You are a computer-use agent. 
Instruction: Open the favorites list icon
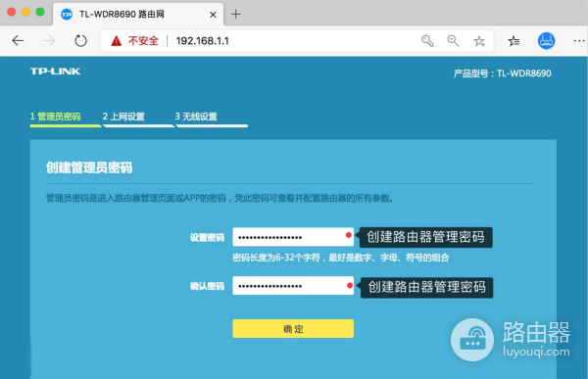click(514, 41)
